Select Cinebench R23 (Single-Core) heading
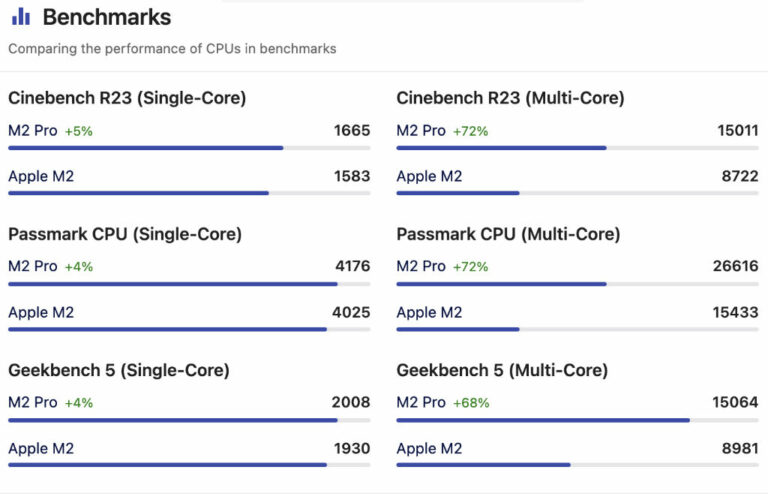768x494 pixels. pyautogui.click(x=127, y=98)
